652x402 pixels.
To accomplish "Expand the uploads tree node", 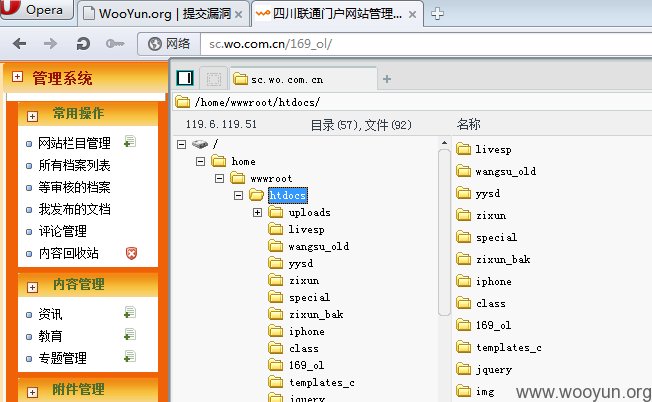I will (x=257, y=212).
